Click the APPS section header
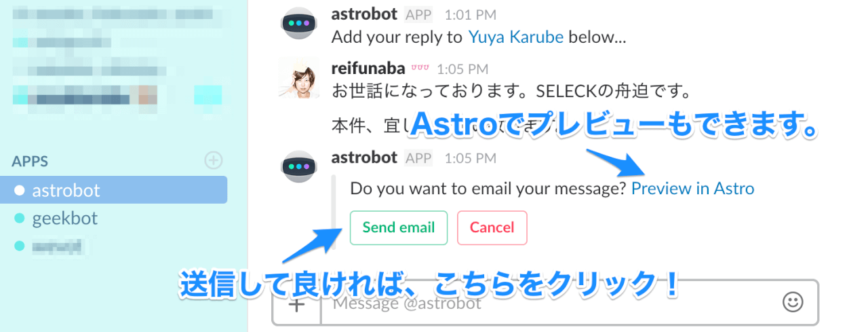The height and width of the screenshot is (332, 868). click(x=30, y=161)
